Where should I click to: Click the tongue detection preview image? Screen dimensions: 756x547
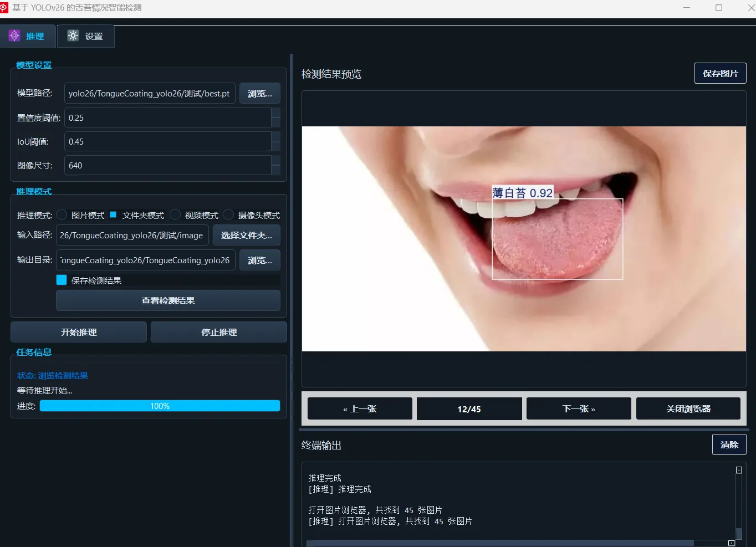pos(524,239)
